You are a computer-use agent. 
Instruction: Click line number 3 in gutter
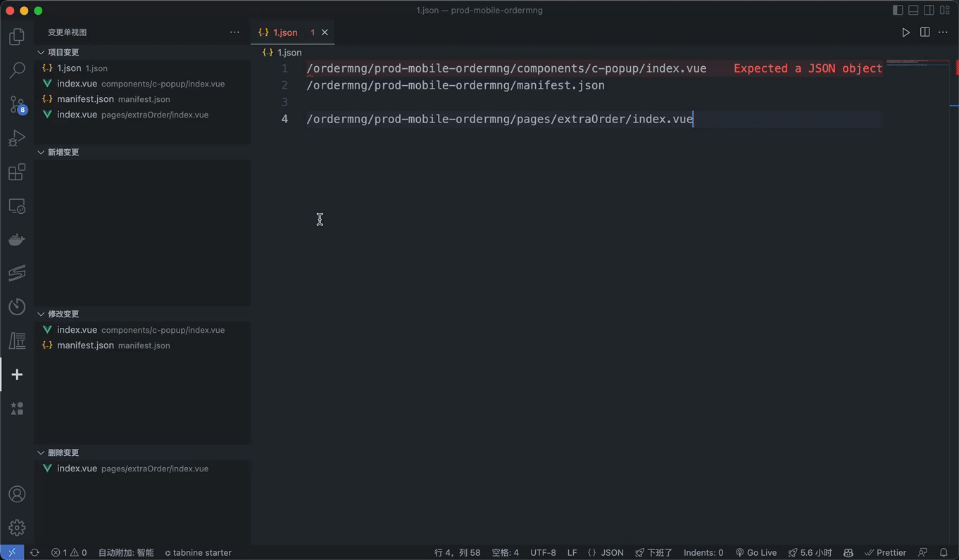pos(284,102)
